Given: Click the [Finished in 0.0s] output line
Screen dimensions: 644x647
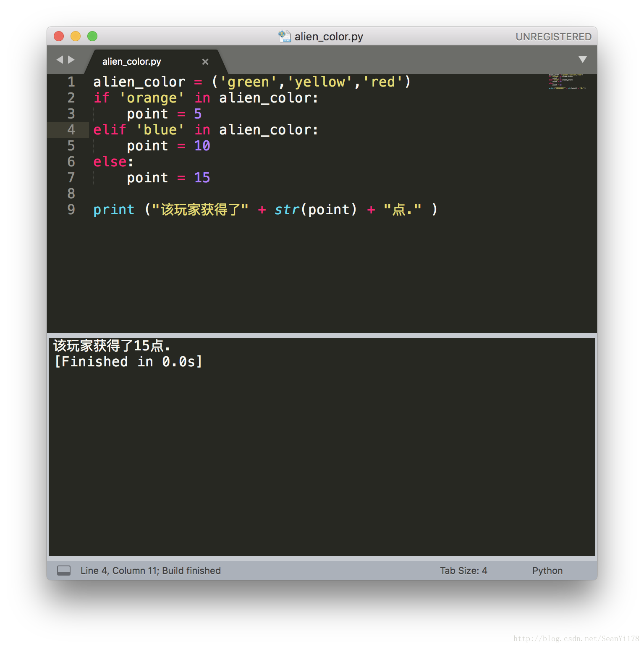Looking at the screenshot, I should click(x=128, y=362).
